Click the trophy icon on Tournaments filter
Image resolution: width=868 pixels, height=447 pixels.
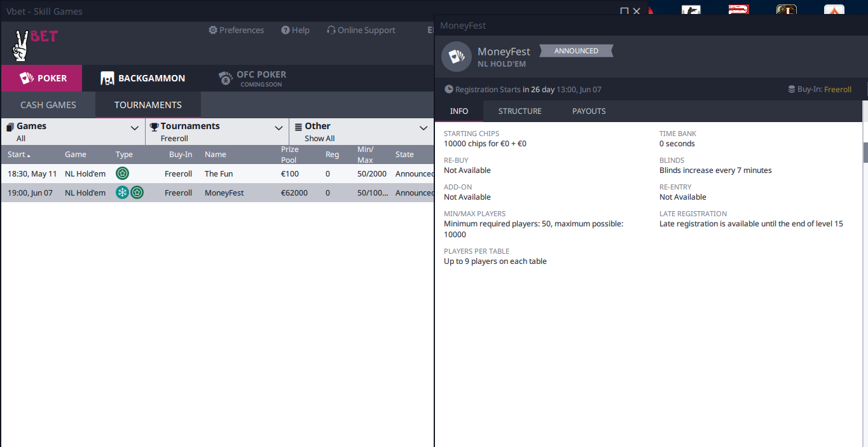tap(154, 127)
